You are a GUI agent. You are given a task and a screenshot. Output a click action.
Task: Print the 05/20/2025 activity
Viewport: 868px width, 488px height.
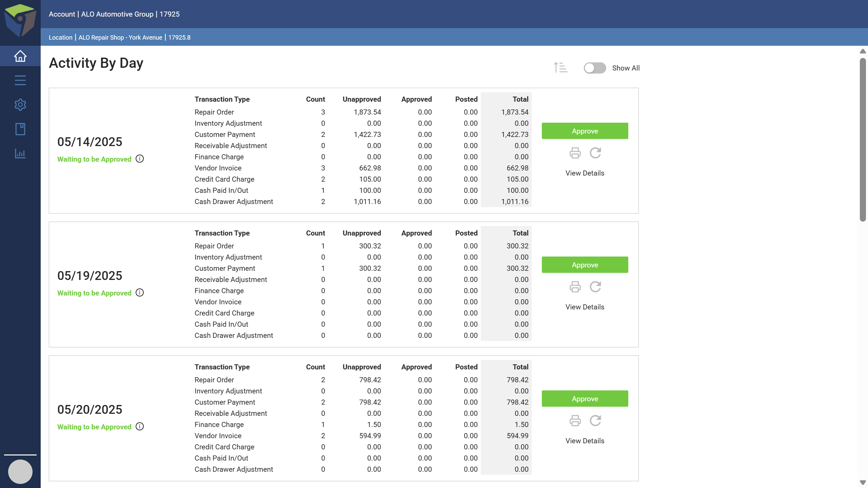[x=575, y=421]
